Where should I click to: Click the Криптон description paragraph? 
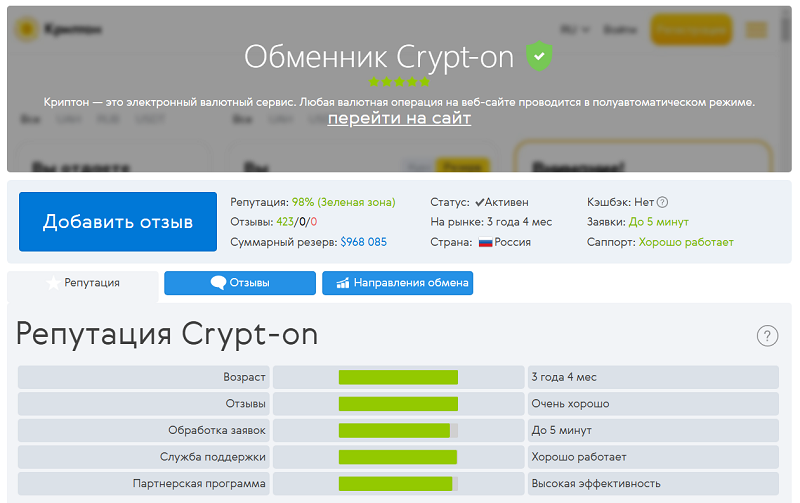[x=399, y=102]
